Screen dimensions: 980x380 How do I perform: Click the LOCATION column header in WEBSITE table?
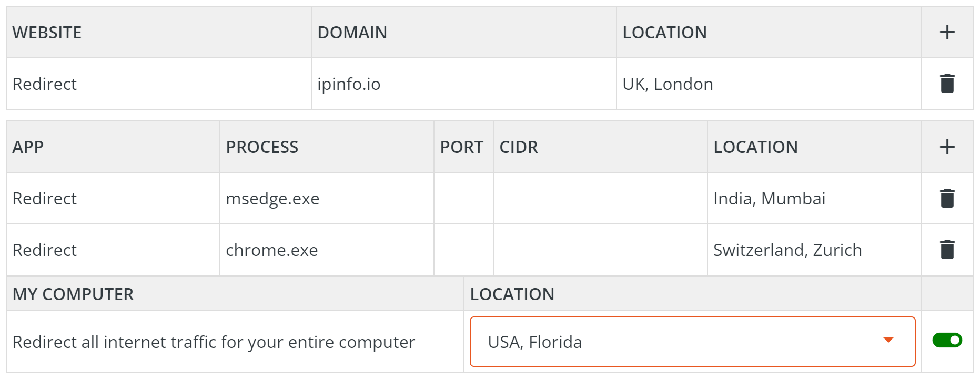[665, 32]
